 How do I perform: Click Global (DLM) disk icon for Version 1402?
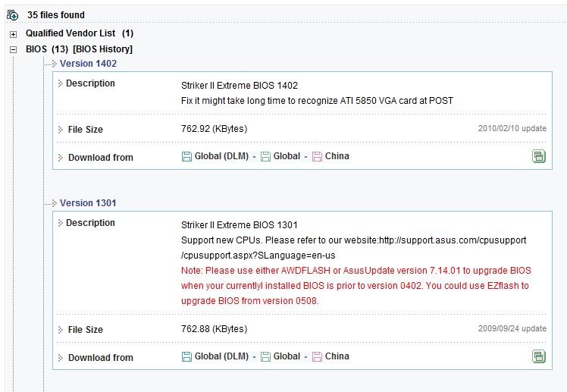pyautogui.click(x=186, y=157)
